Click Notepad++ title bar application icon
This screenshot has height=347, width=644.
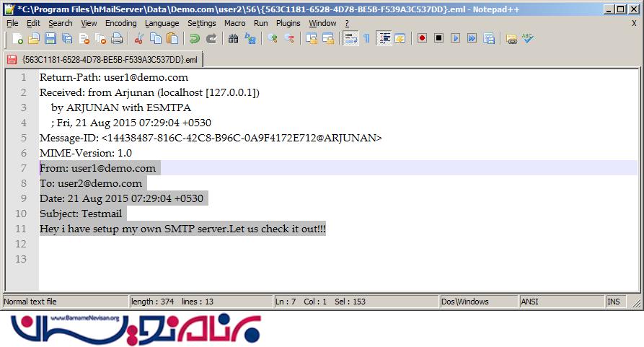9,9
